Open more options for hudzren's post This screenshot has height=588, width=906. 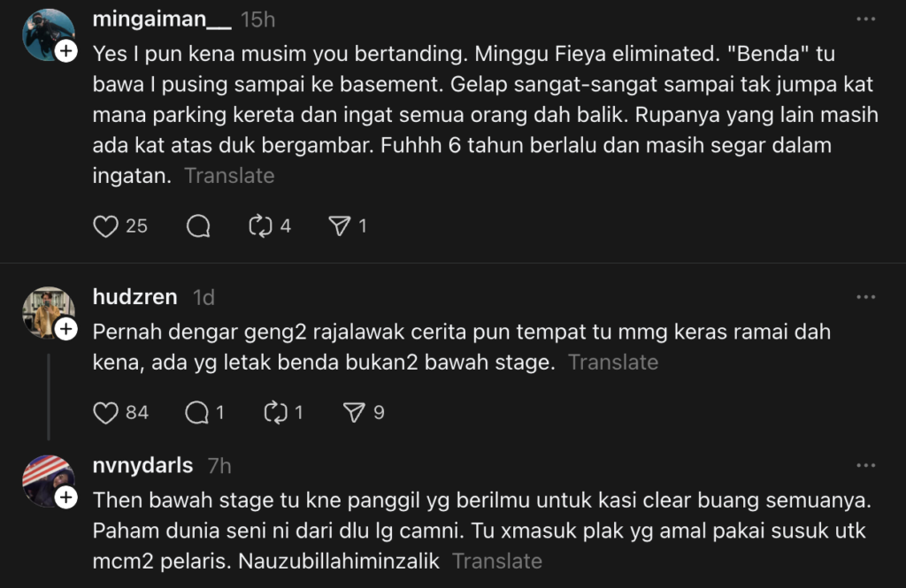click(865, 297)
